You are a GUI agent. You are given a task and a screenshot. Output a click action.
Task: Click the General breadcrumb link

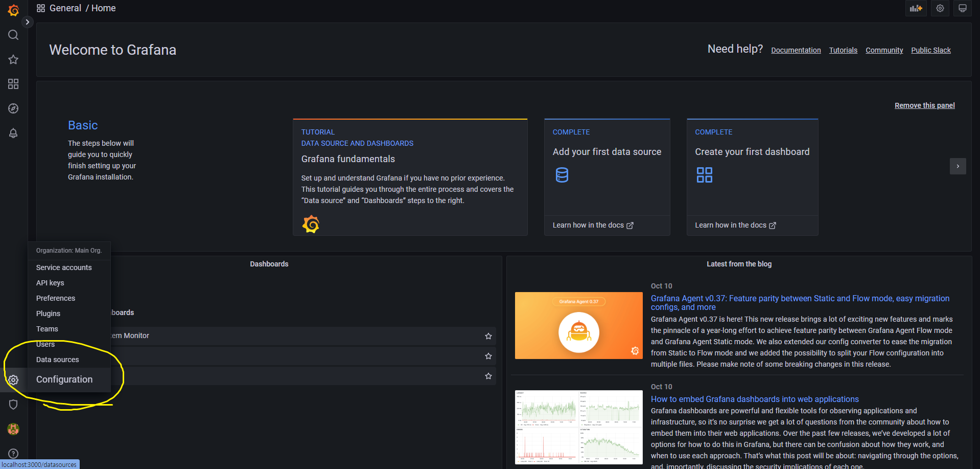pyautogui.click(x=65, y=8)
